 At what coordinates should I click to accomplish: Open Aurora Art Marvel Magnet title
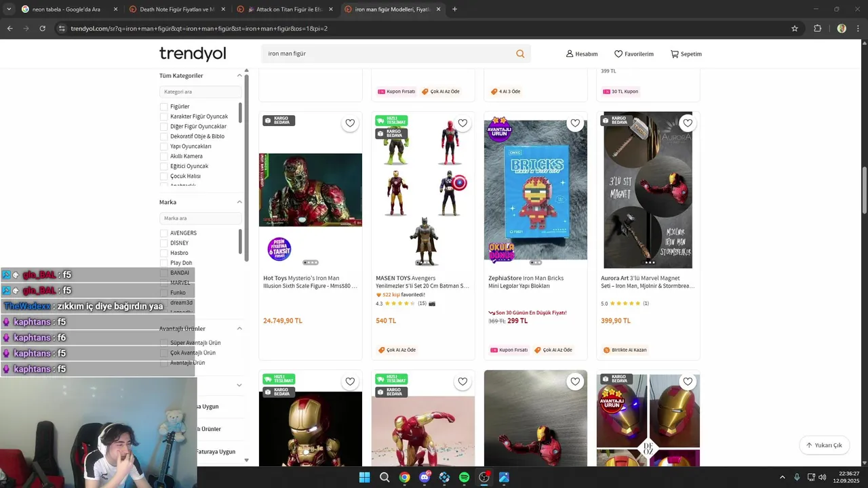(648, 282)
